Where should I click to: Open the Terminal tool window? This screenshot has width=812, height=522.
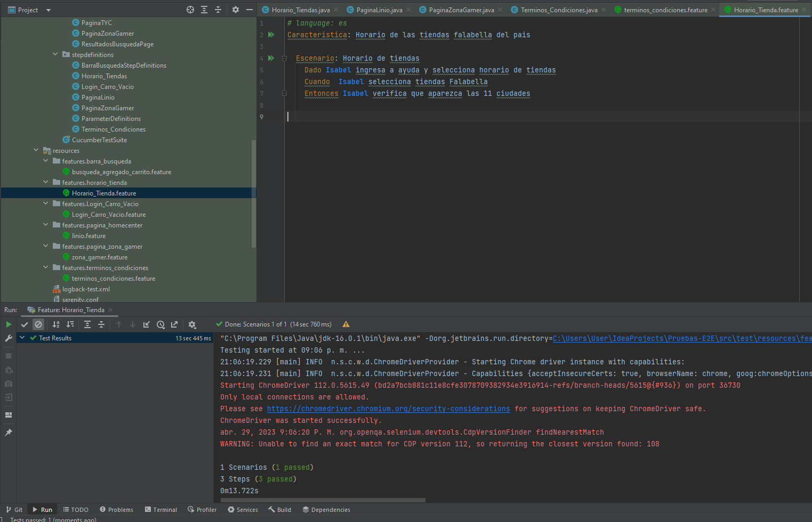coord(160,509)
